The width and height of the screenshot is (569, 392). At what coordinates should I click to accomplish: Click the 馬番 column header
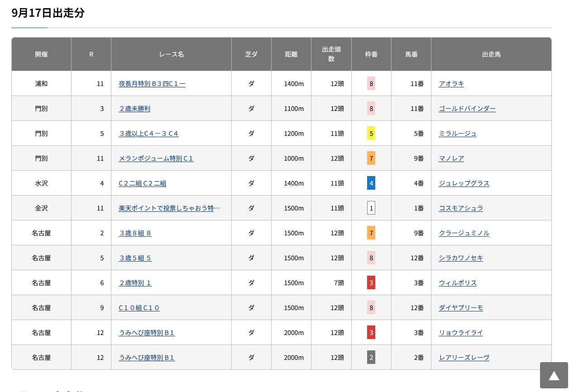pos(411,54)
